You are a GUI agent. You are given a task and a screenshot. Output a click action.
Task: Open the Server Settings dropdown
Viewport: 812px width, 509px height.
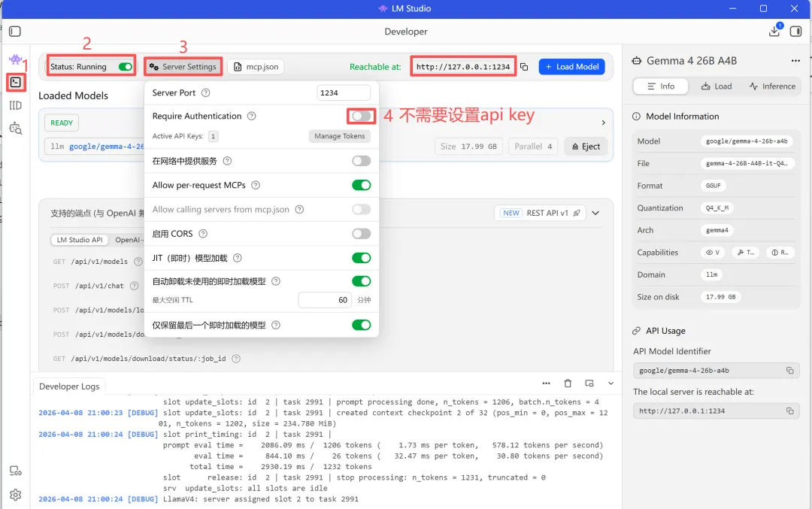tap(183, 67)
